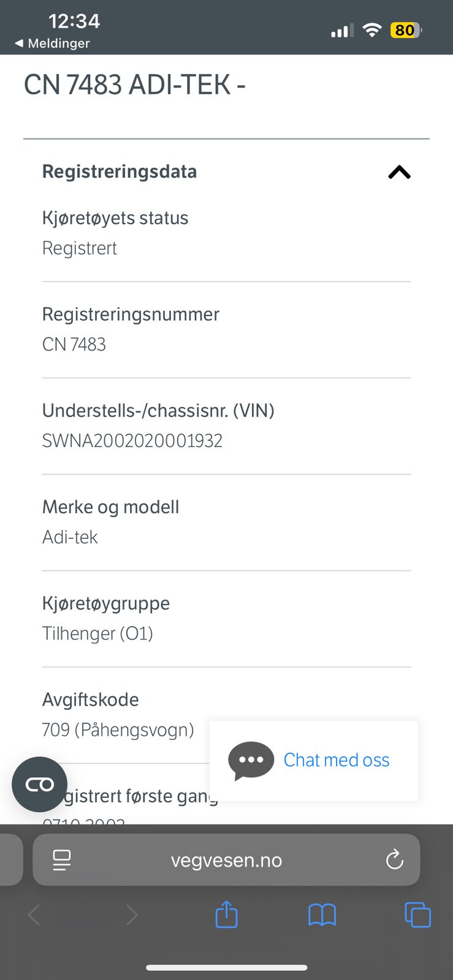The width and height of the screenshot is (453, 980).
Task: Tap the round link-chain floating button
Action: (x=39, y=785)
